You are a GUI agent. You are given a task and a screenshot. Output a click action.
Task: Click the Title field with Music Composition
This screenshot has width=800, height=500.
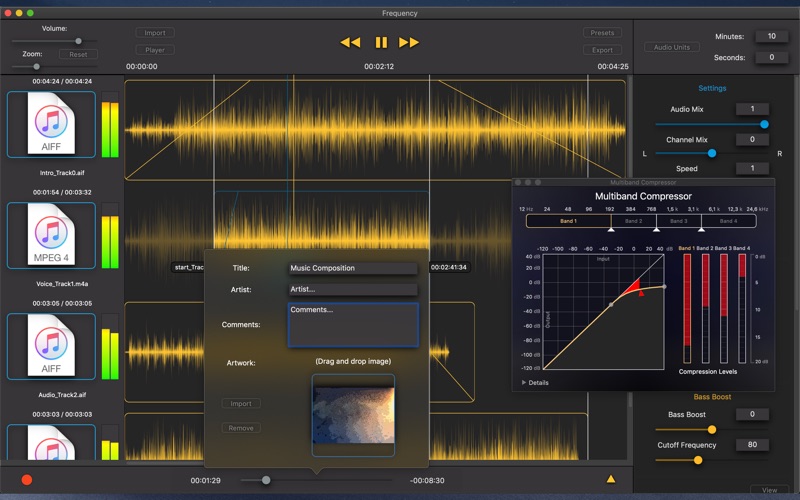[353, 268]
